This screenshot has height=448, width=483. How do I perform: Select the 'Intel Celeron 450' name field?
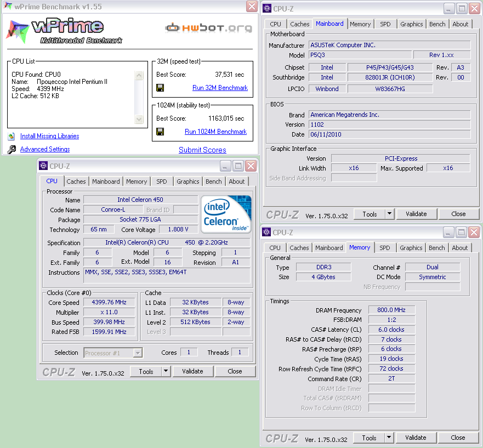pyautogui.click(x=140, y=200)
